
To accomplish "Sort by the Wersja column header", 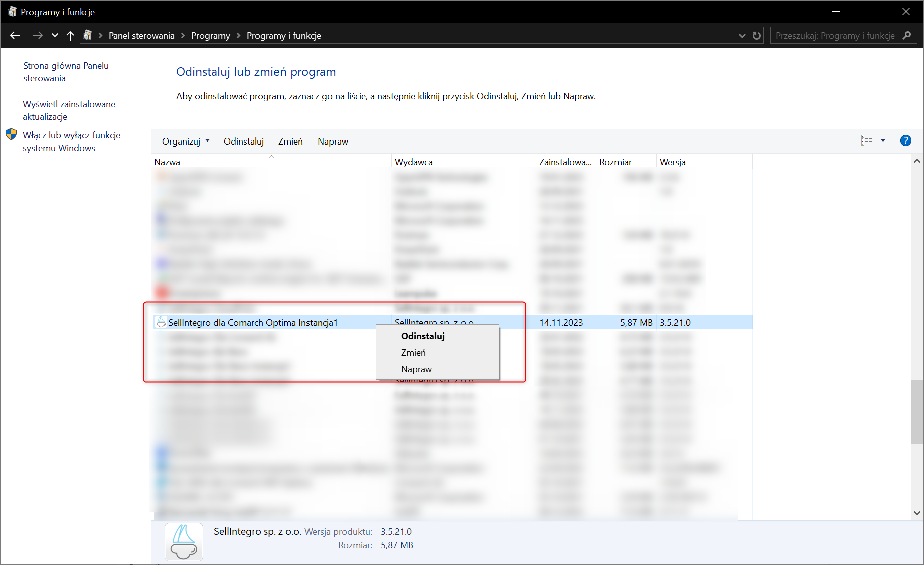I will click(704, 162).
